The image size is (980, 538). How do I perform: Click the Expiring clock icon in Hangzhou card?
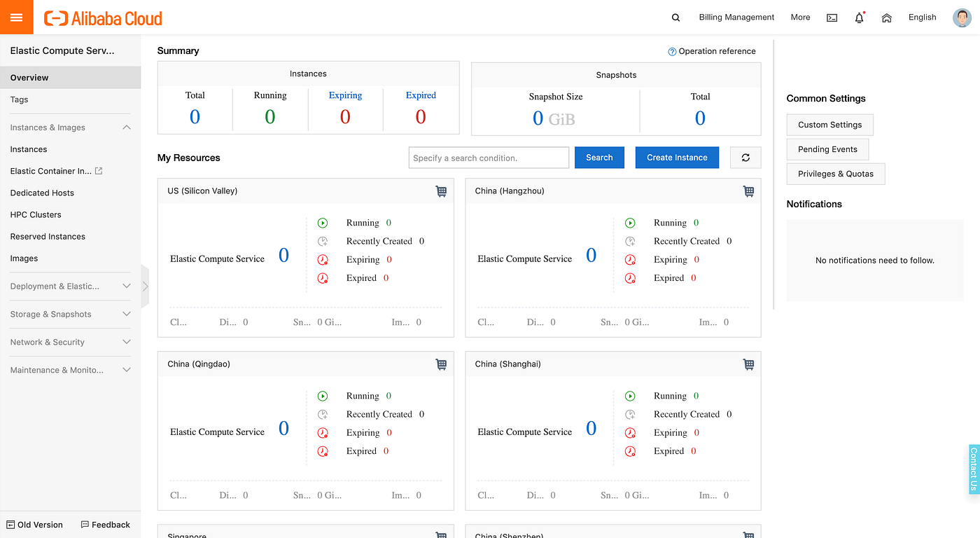click(630, 259)
